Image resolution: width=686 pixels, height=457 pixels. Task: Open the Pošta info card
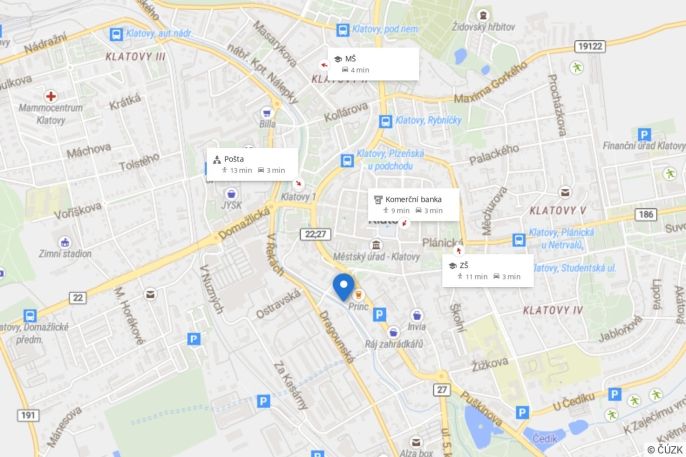(x=252, y=164)
